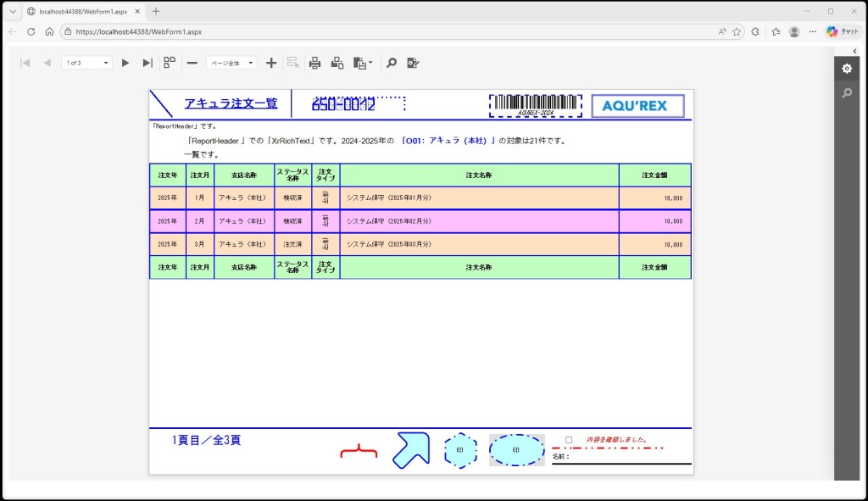The height and width of the screenshot is (501, 868).
Task: Open Copilot チャット button
Action: coord(843,31)
